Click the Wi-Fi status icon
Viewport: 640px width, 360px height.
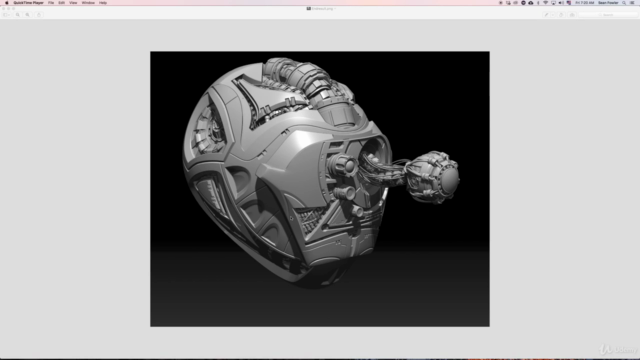(x=546, y=3)
